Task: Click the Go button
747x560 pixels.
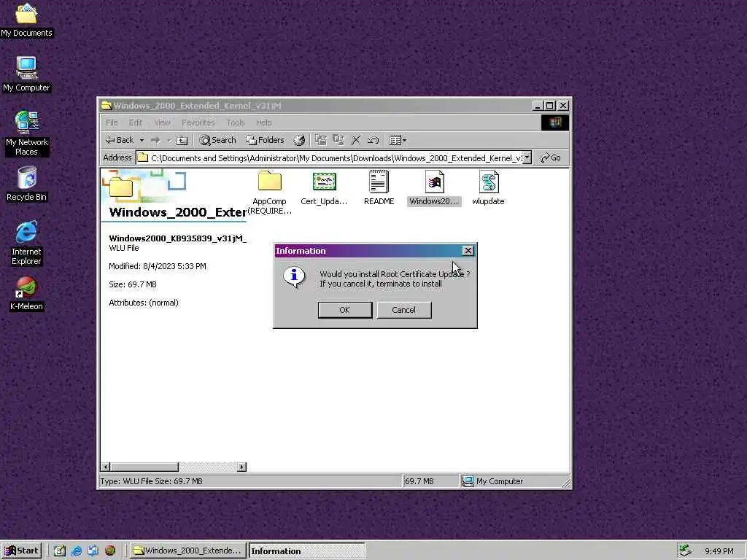Action: tap(551, 157)
